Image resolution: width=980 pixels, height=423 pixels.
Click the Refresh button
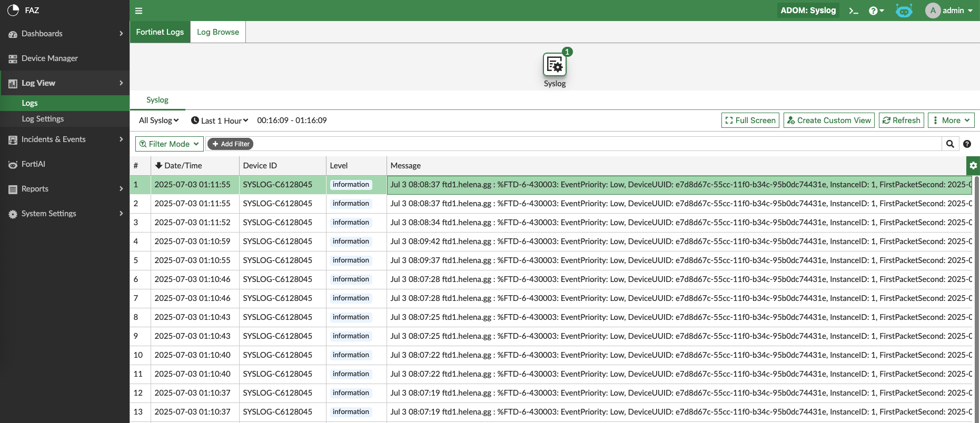coord(902,120)
